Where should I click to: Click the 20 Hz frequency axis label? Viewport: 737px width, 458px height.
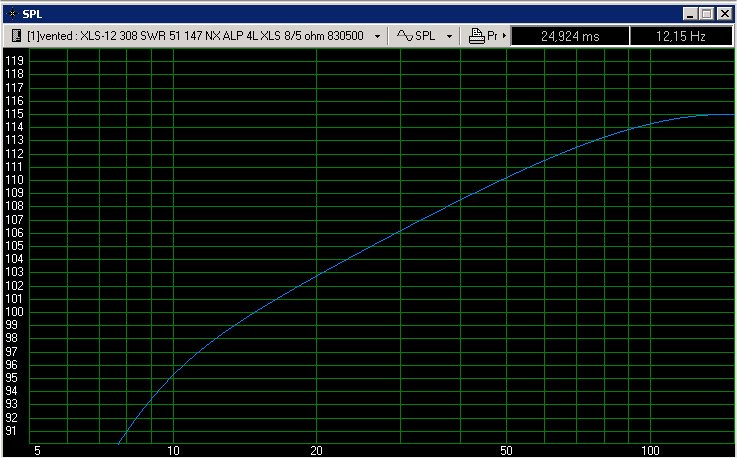point(316,450)
